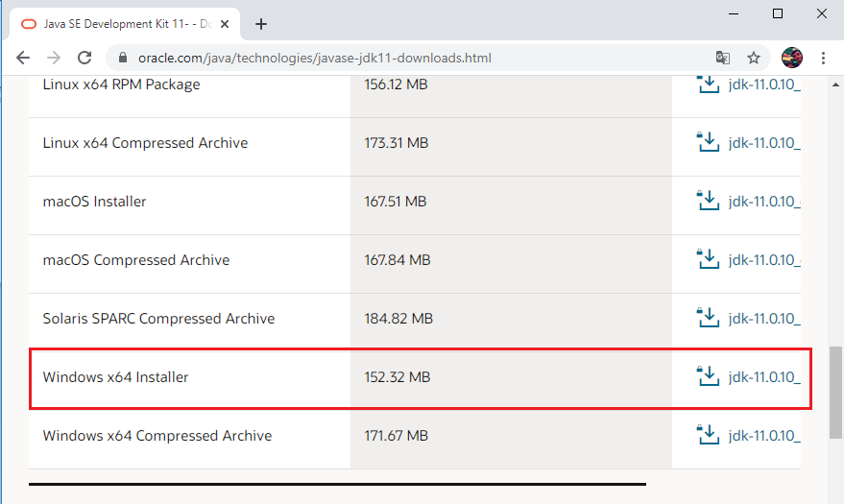Open jdk-11.0.10 link for Windows x64 Installer

(764, 377)
